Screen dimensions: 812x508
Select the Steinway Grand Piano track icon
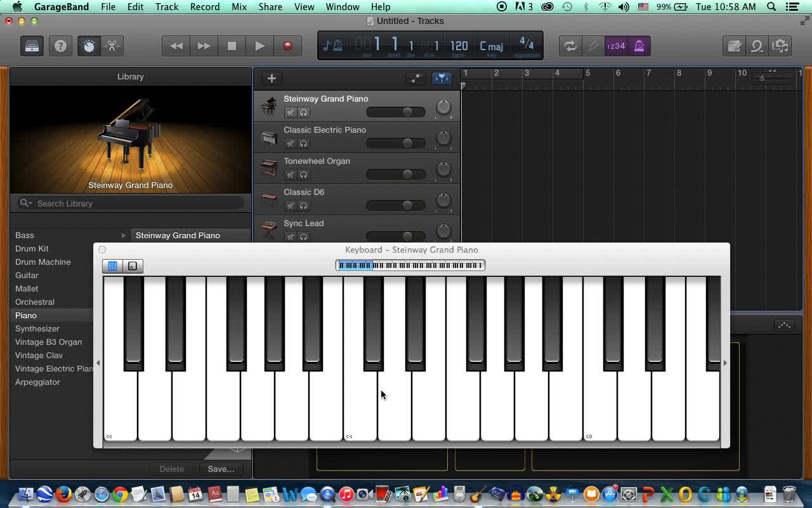tap(269, 105)
